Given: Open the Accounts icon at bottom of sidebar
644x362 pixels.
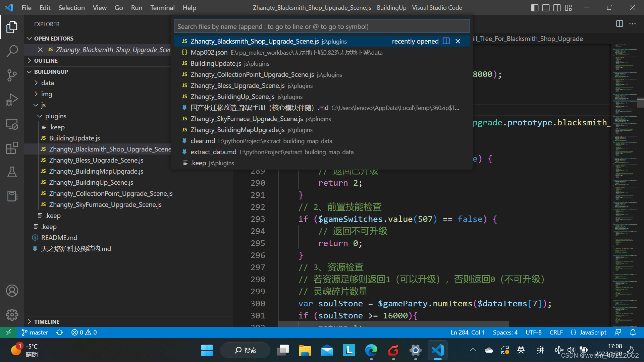Looking at the screenshot, I should coord(11,290).
